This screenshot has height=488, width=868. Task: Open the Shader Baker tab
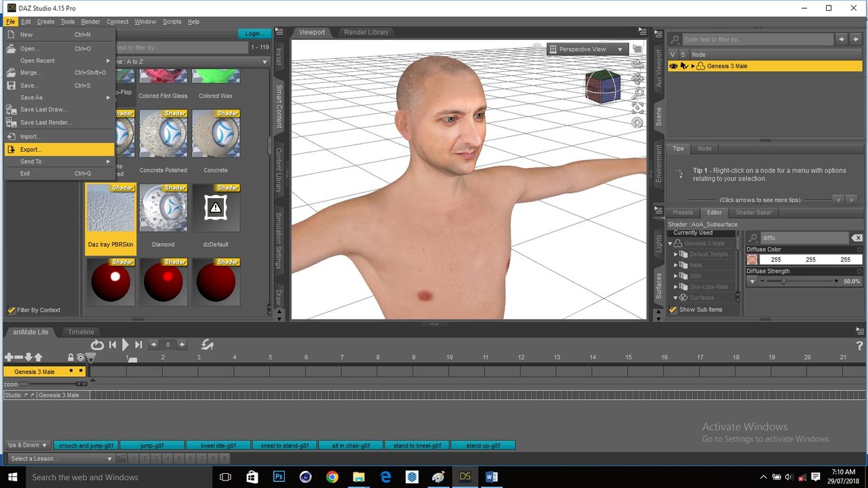coord(753,212)
